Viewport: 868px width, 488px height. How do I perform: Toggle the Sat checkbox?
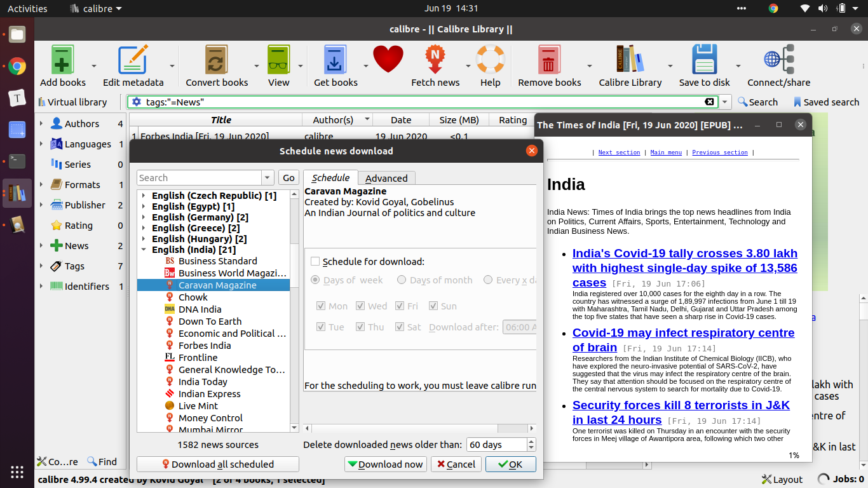400,327
